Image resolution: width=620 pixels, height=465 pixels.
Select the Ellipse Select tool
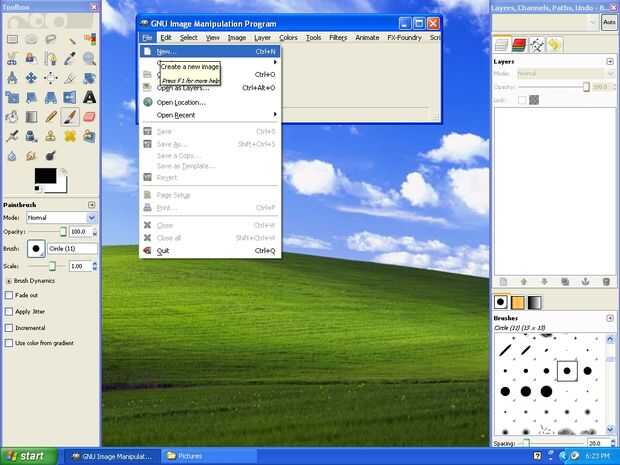point(31,39)
